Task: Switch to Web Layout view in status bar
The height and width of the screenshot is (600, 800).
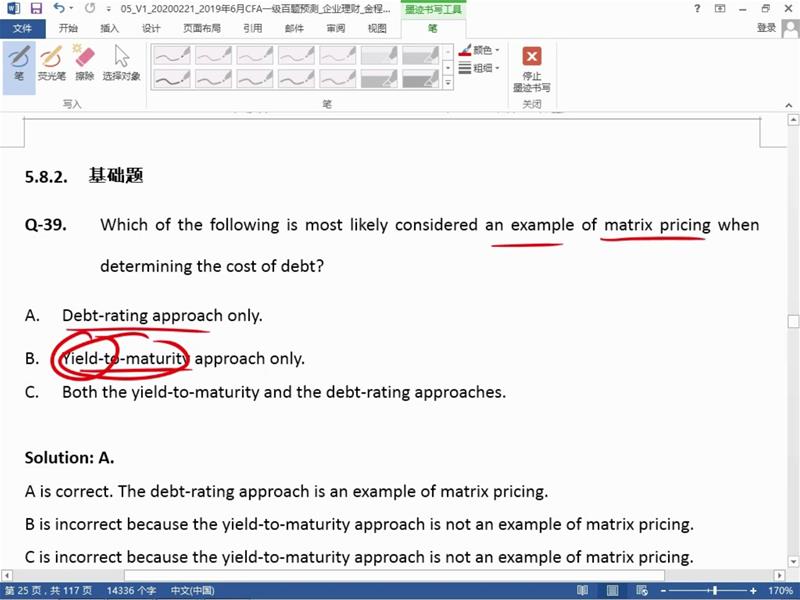Action: 642,591
